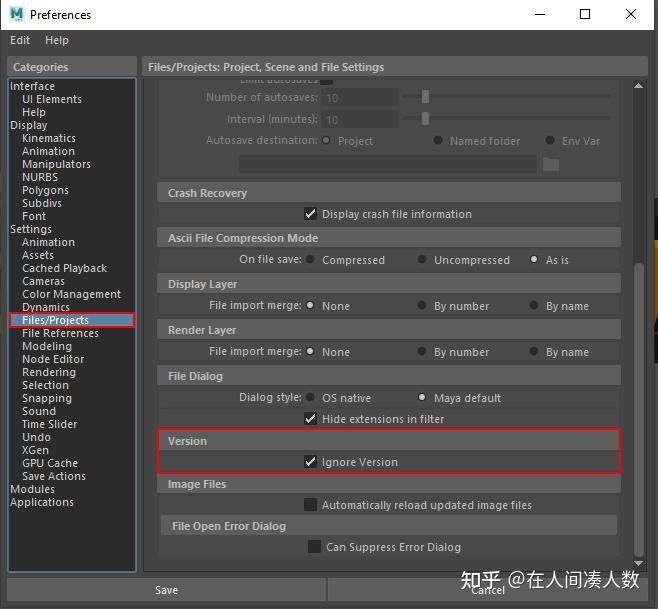The height and width of the screenshot is (609, 658).
Task: Select Kinematics category
Action: (x=49, y=138)
